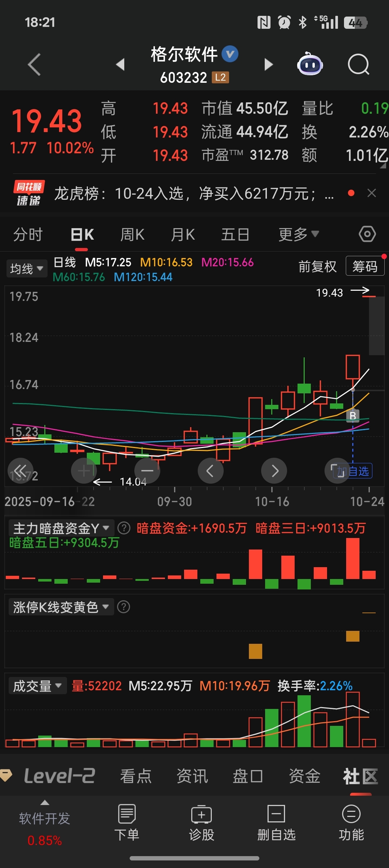Viewport: 389px width, 868px height.
Task: Tap 暗盘三日:+9013.5万 value
Action: (x=310, y=528)
